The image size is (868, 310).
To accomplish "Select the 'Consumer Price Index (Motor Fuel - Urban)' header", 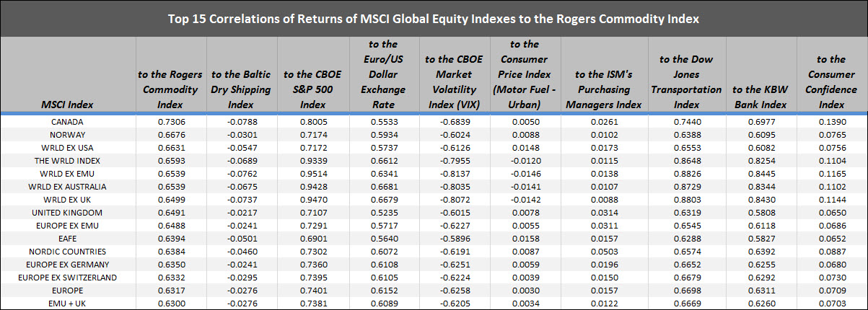I will [525, 74].
